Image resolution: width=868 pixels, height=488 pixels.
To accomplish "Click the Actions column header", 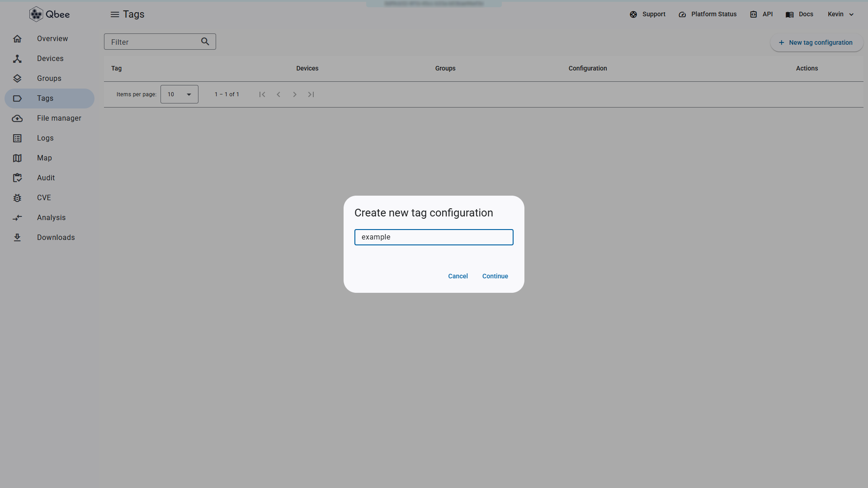I will pos(807,69).
